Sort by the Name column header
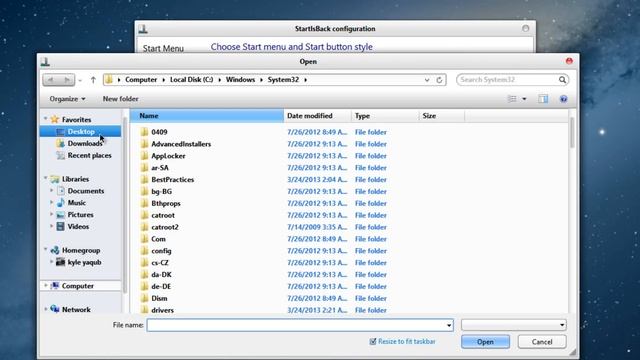640x360 pixels. coord(207,116)
